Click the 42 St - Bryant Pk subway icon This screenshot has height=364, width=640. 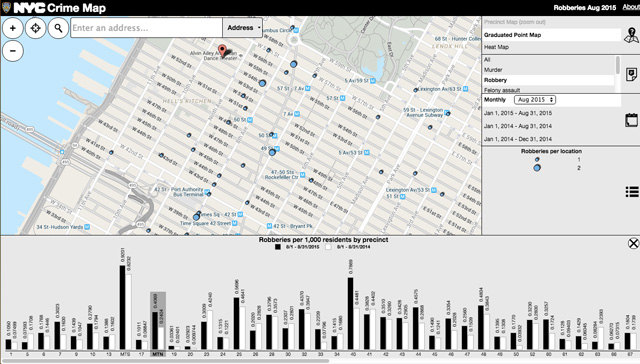pyautogui.click(x=269, y=226)
